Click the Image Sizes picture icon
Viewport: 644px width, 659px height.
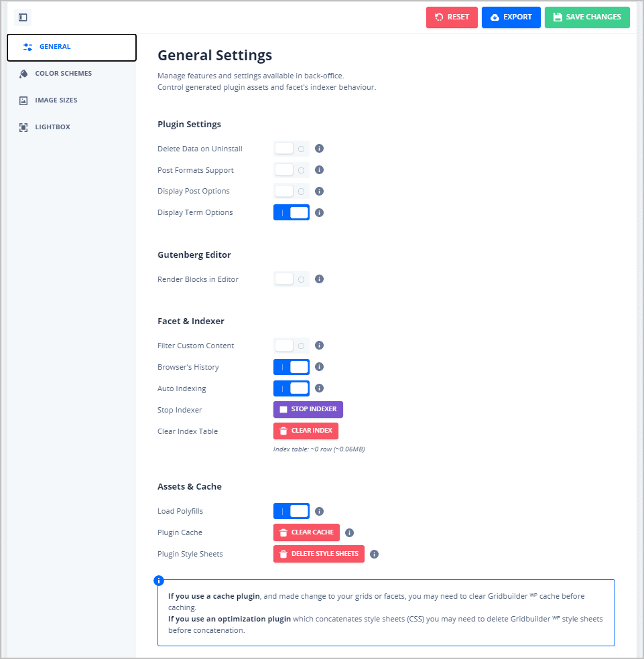coord(23,100)
